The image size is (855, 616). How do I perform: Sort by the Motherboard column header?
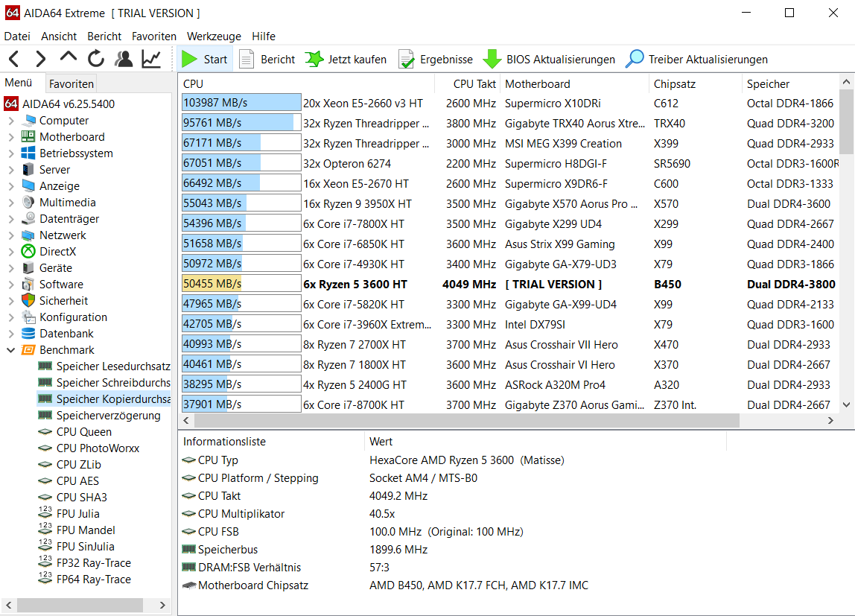point(574,84)
